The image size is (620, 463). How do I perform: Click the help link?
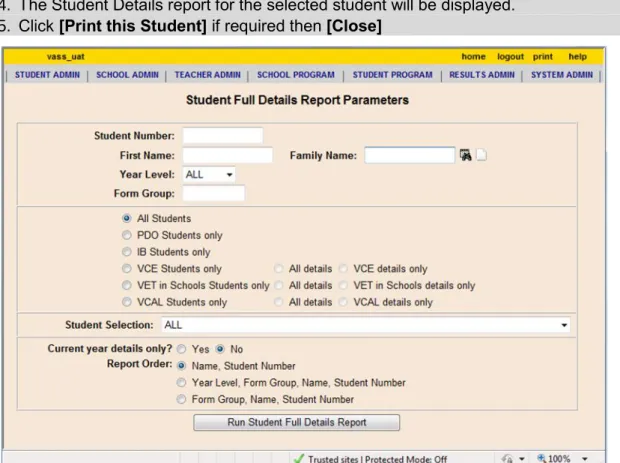tap(578, 57)
